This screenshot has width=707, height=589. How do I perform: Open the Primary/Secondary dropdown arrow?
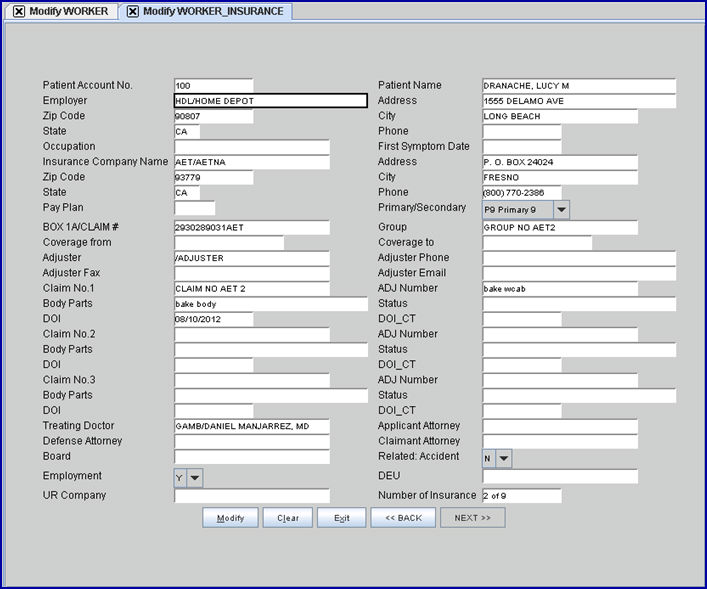tap(561, 210)
